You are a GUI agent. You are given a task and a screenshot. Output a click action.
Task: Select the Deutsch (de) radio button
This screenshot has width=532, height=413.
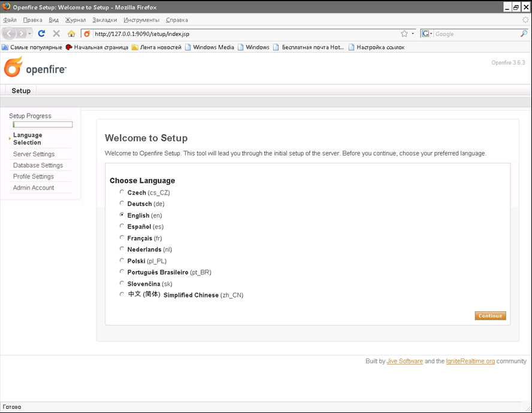[122, 203]
